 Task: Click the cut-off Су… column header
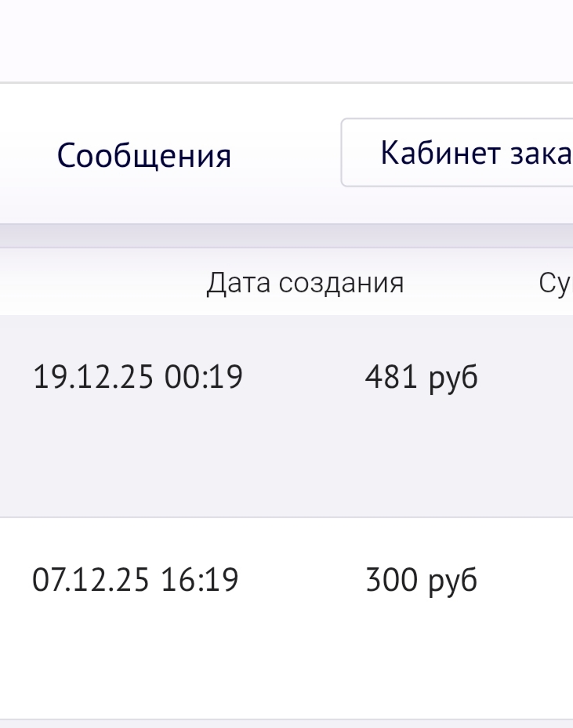(x=557, y=283)
